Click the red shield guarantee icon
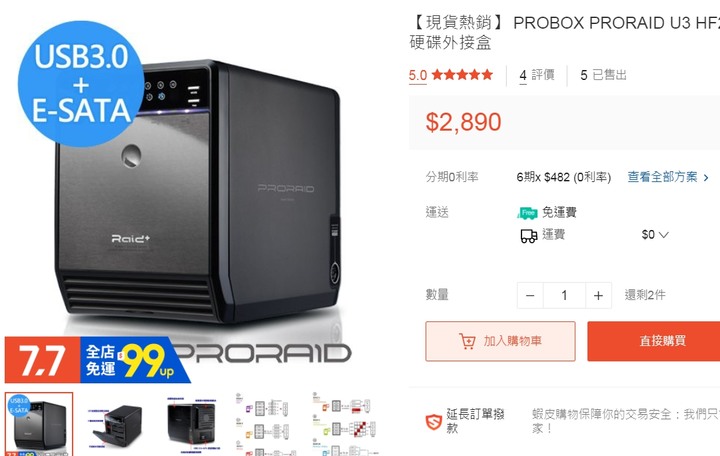 click(433, 422)
